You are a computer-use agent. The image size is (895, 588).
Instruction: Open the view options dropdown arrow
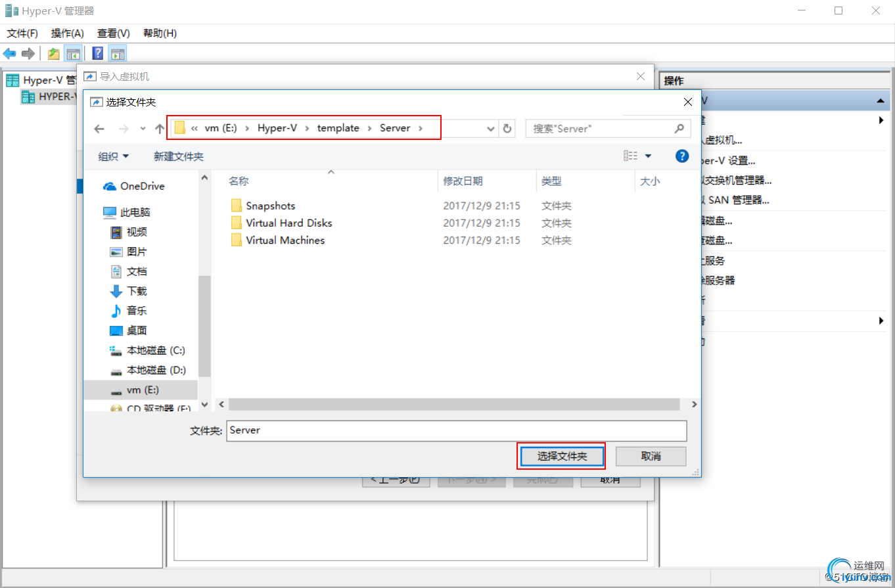coord(648,156)
